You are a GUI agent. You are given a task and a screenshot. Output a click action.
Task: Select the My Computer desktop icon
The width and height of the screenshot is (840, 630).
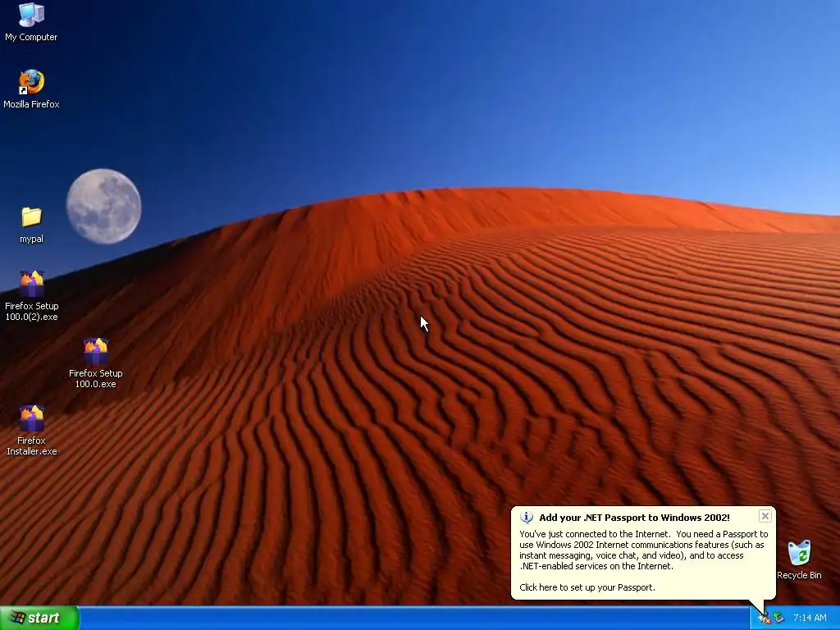click(31, 15)
